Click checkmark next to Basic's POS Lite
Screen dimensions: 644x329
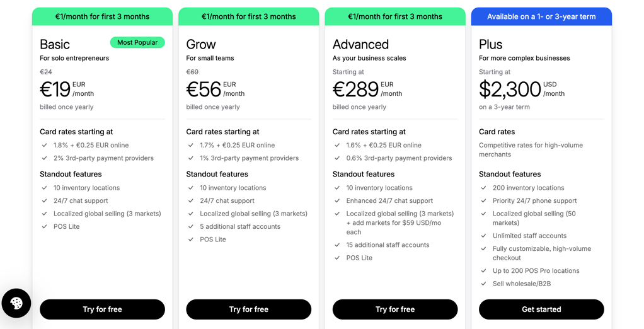(44, 226)
